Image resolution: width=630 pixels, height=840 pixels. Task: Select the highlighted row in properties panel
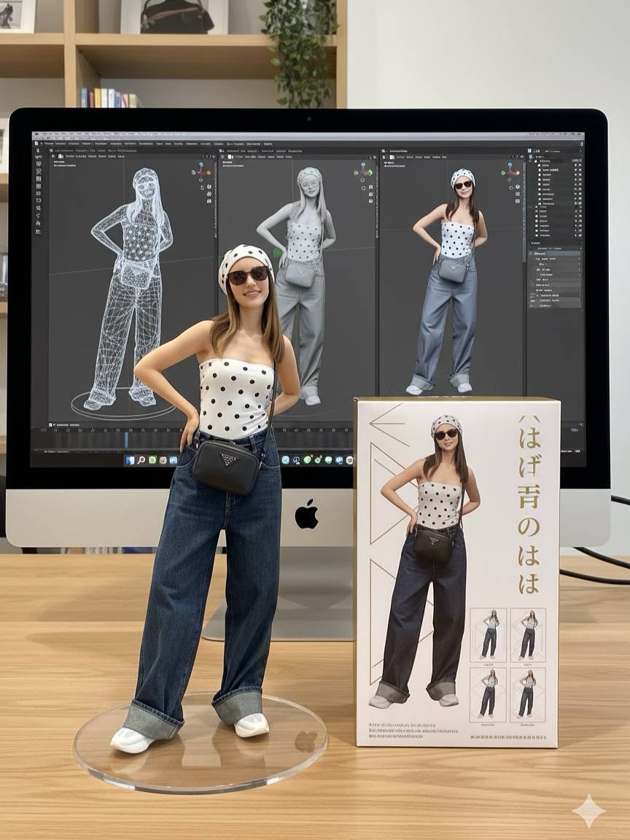tap(554, 254)
